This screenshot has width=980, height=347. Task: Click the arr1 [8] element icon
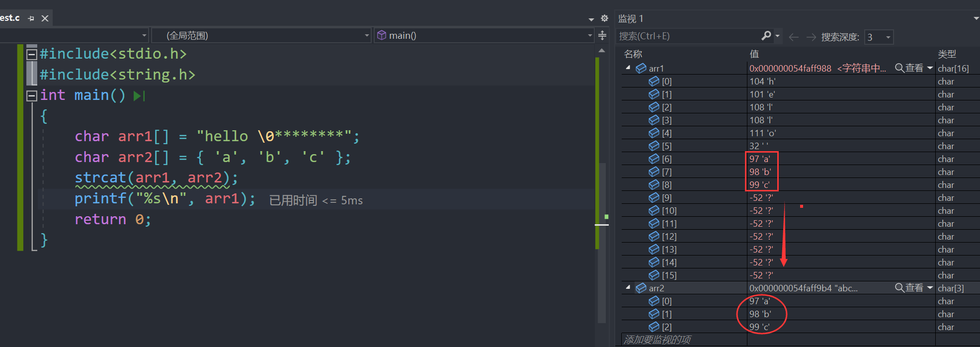[x=654, y=184]
